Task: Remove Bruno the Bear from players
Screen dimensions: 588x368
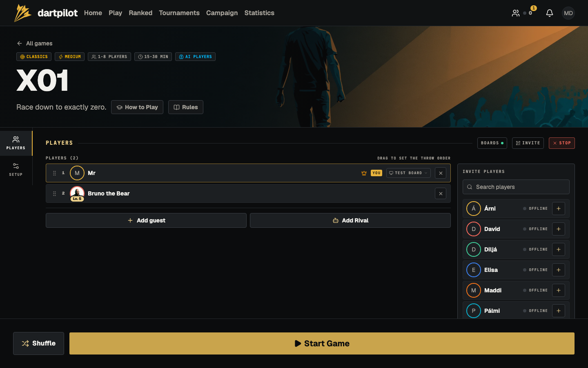Action: (441, 193)
